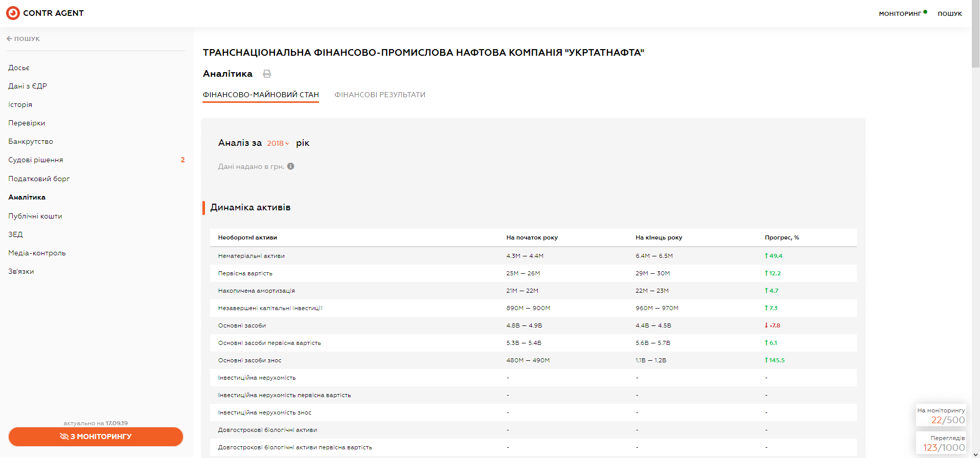Click Довгострокові біологічні активи row label

point(267,430)
